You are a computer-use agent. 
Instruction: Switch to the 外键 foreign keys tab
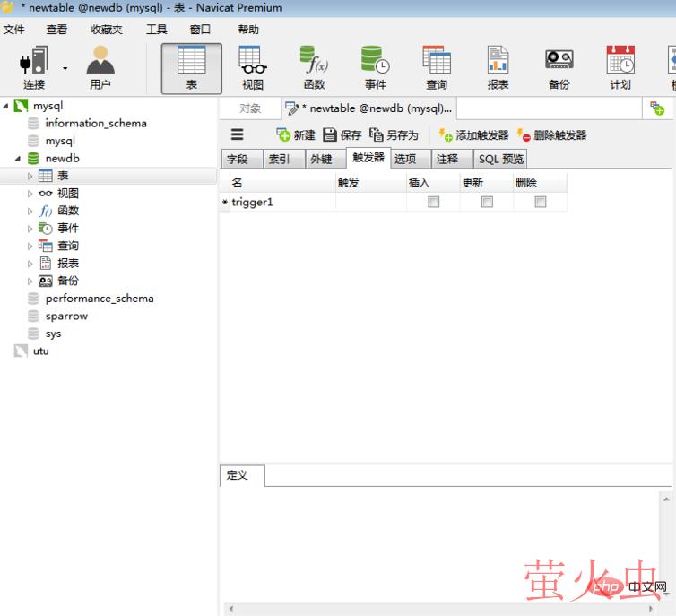[326, 159]
